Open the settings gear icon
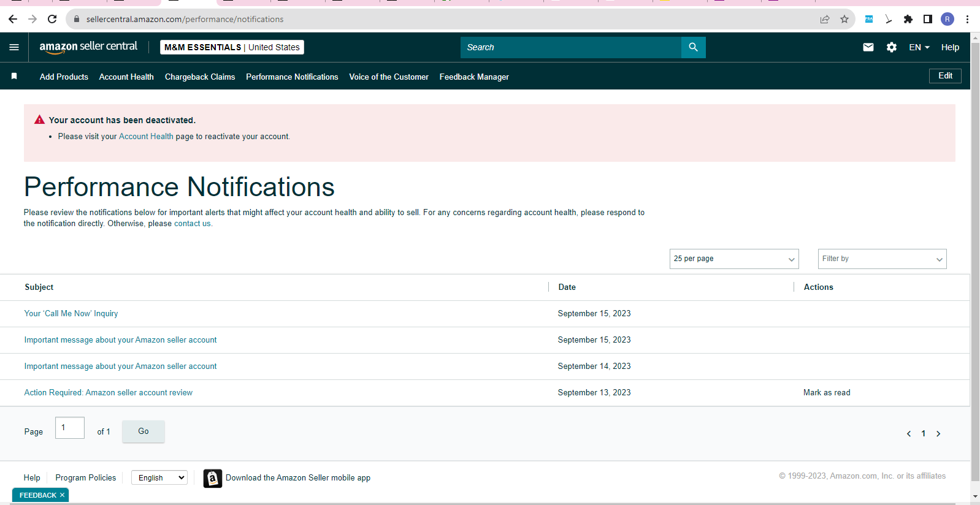The width and height of the screenshot is (980, 505). tap(892, 47)
